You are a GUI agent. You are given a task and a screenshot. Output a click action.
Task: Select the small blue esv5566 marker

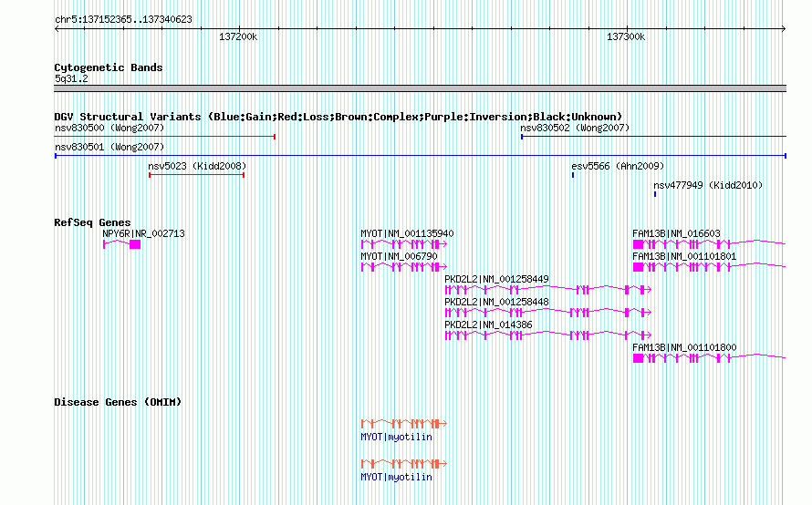[x=573, y=175]
